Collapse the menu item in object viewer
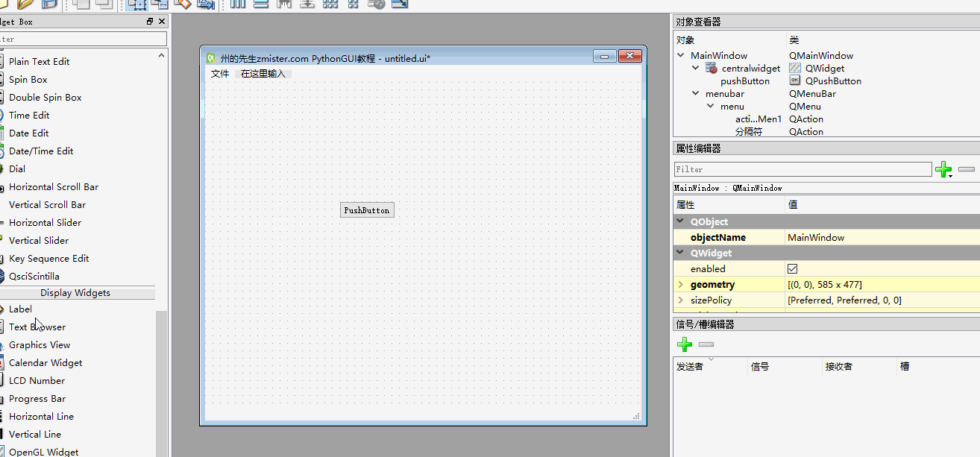This screenshot has width=980, height=457. (710, 106)
